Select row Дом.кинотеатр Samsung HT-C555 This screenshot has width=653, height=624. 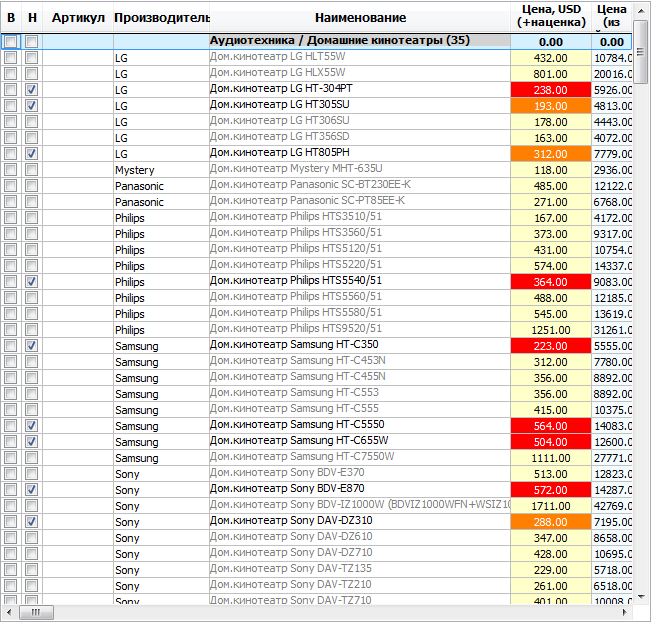[317, 409]
